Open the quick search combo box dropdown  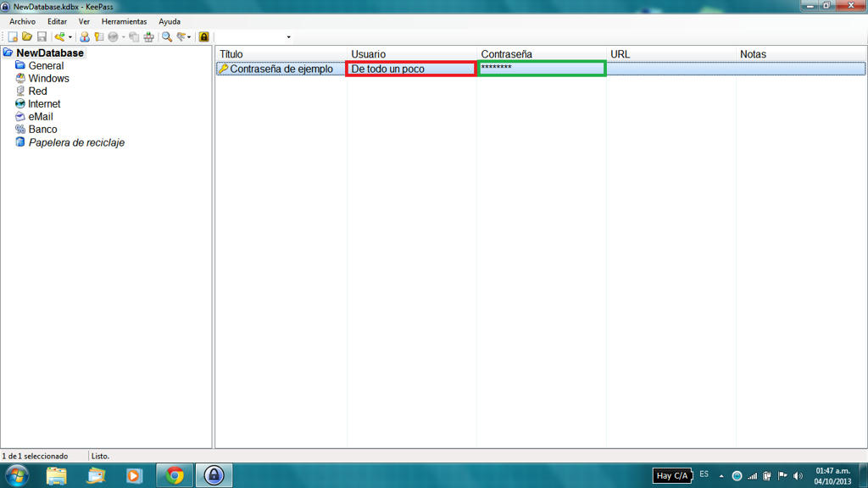(x=288, y=37)
